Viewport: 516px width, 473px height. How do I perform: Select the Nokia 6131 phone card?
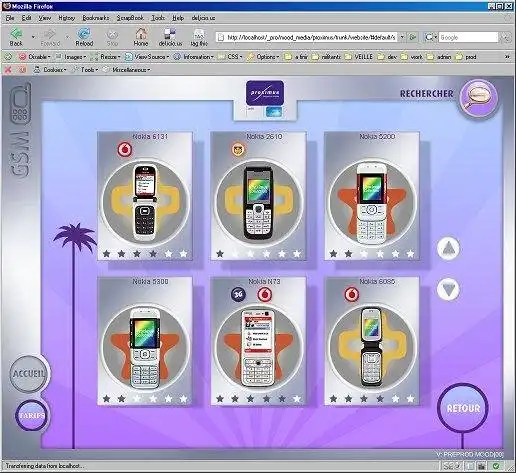(145, 196)
